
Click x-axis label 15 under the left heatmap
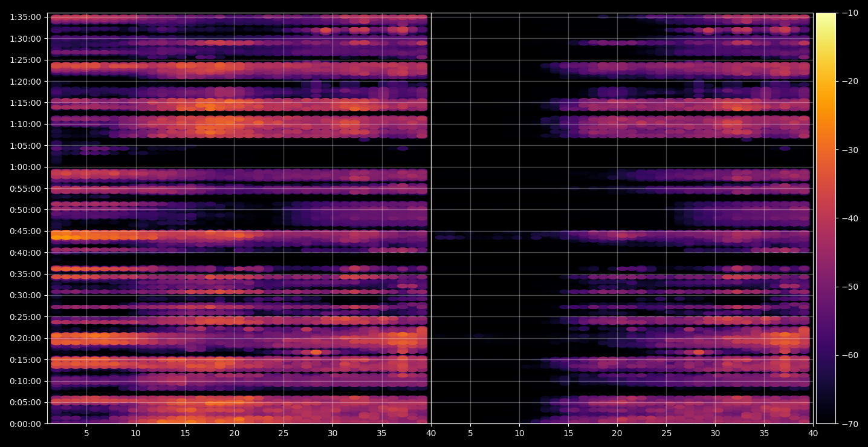pos(185,434)
